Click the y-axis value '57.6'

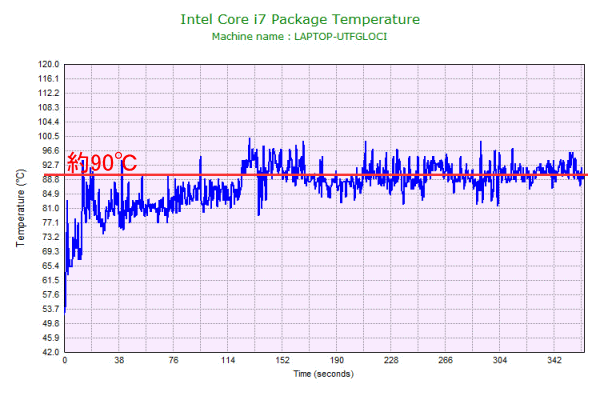[51, 295]
